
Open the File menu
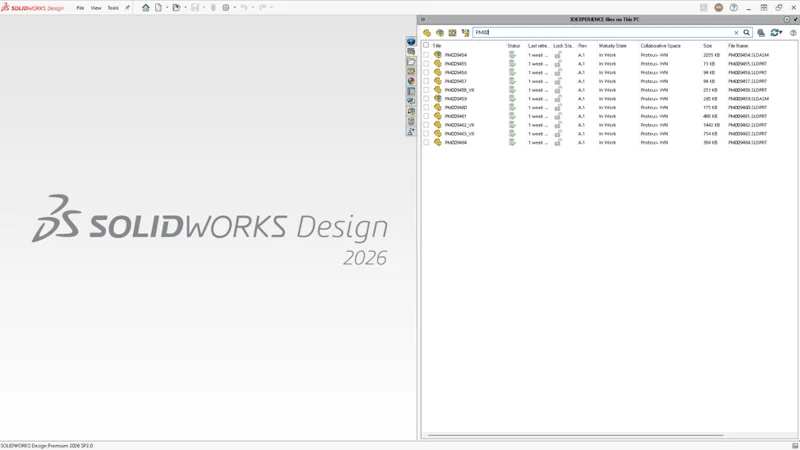80,8
